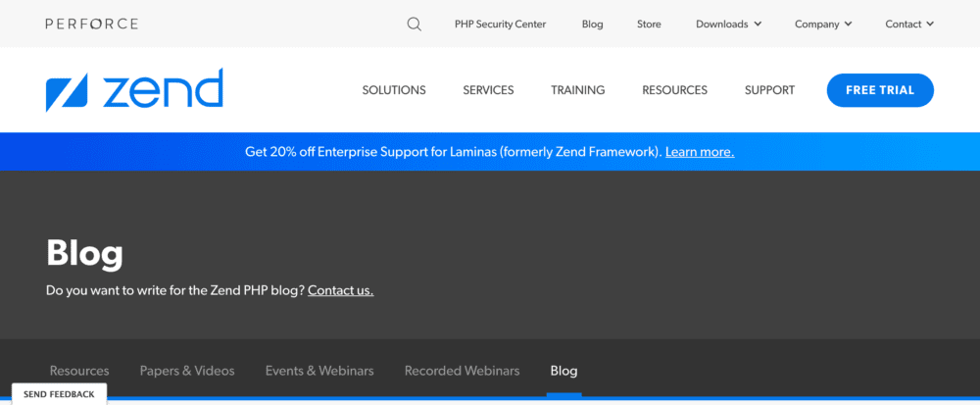Viewport: 980px width, 405px height.
Task: Open Blog link in top utility bar
Action: (592, 24)
